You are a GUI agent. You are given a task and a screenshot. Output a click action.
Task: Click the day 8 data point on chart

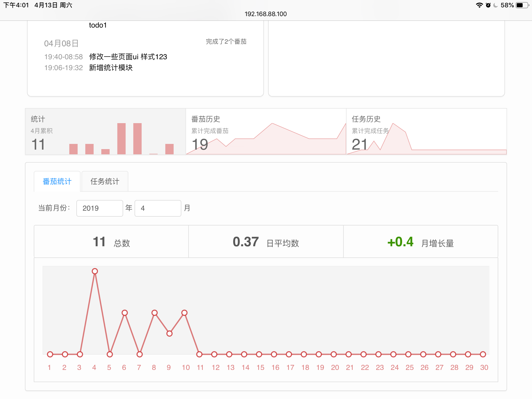pyautogui.click(x=155, y=313)
